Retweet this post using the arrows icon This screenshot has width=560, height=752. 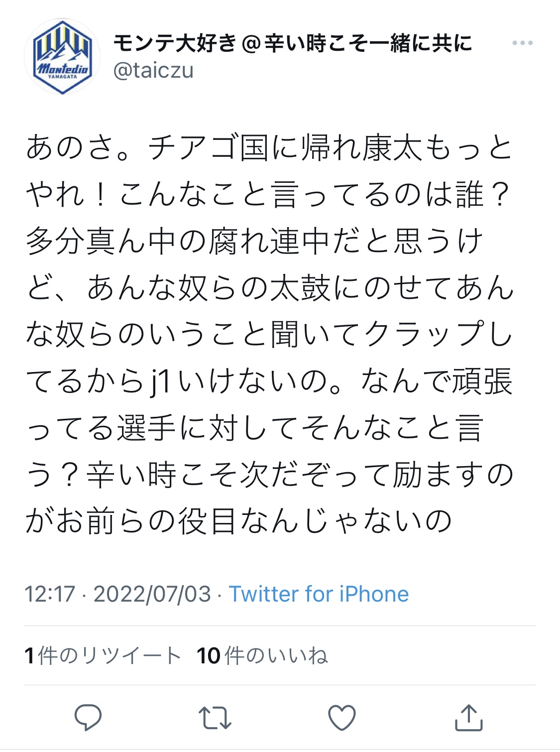click(215, 718)
